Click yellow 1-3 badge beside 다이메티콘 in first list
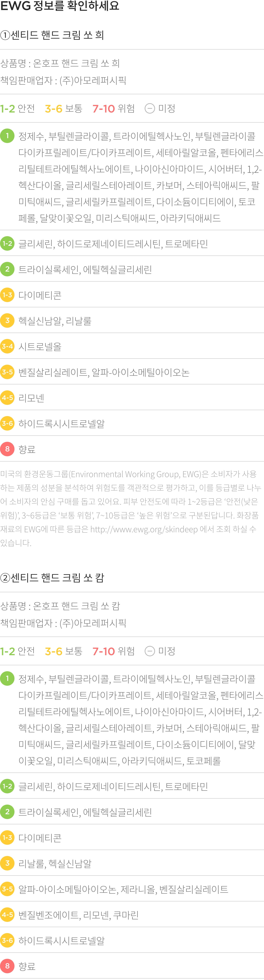 (7, 295)
